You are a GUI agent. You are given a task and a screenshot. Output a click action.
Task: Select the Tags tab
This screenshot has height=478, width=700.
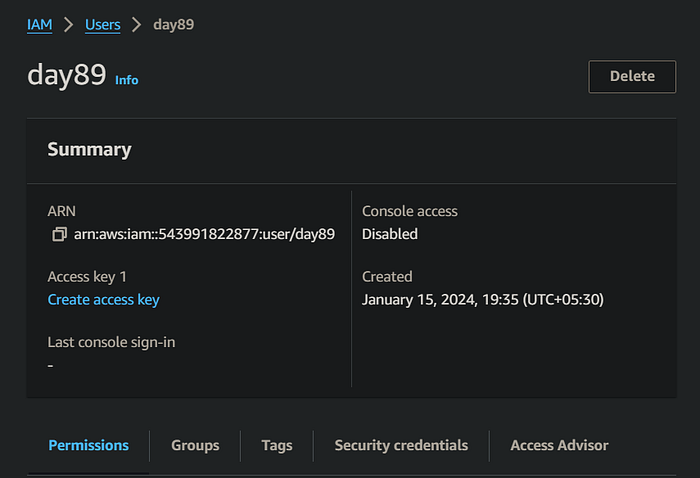[277, 445]
